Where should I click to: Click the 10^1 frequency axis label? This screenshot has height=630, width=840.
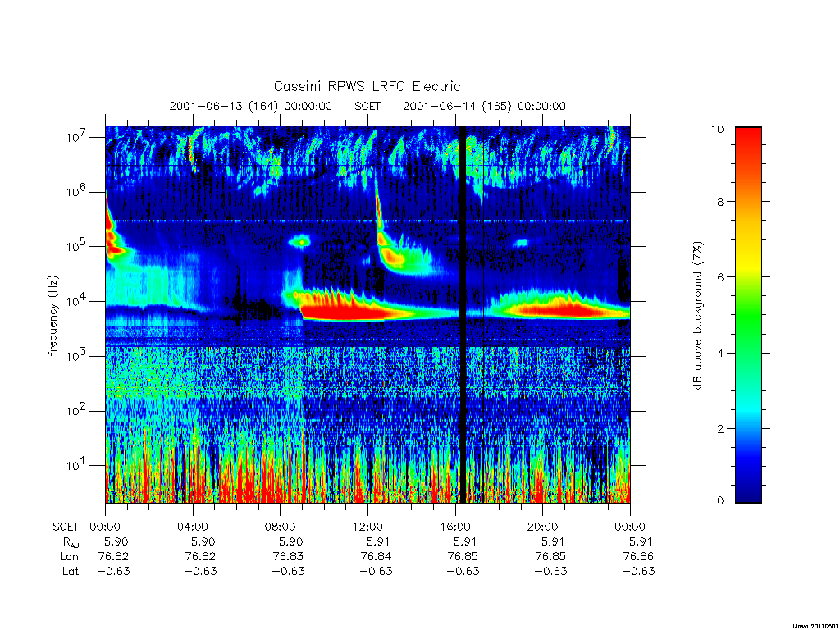(78, 465)
